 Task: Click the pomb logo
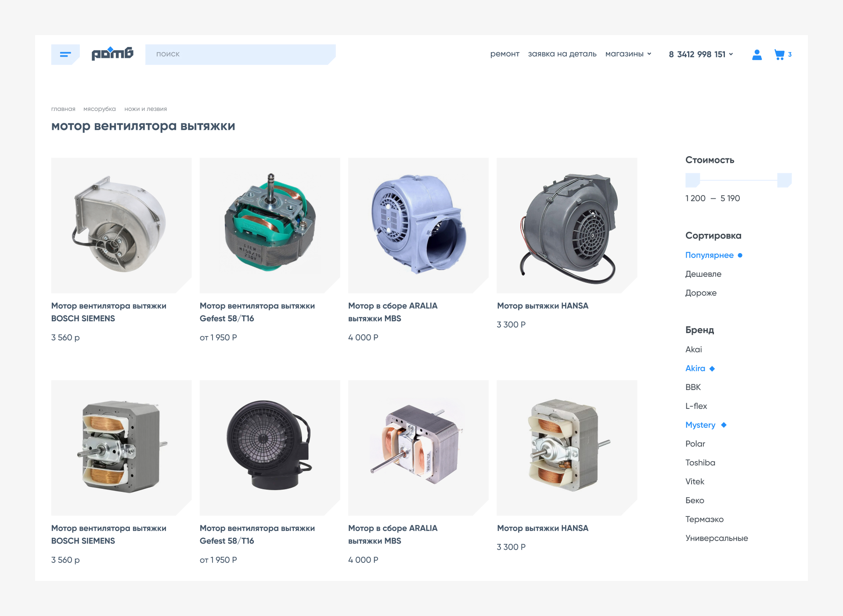112,54
